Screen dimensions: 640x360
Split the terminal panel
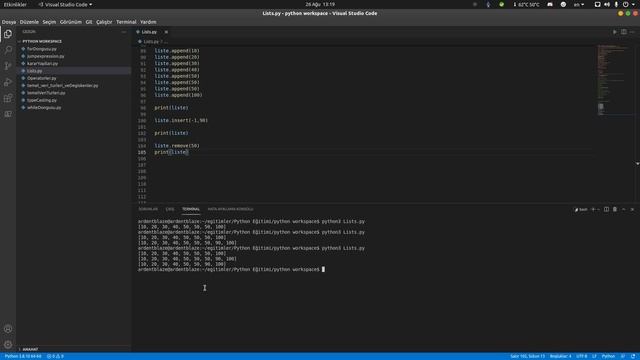coord(606,209)
